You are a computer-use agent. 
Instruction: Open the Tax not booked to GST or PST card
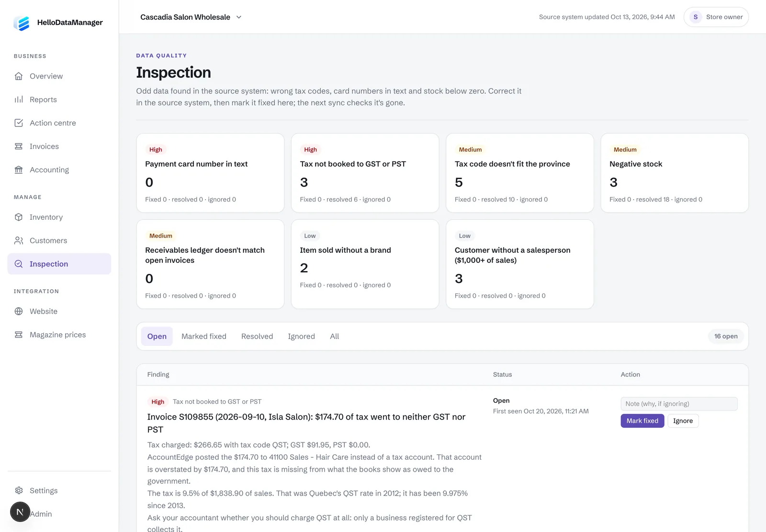(365, 173)
